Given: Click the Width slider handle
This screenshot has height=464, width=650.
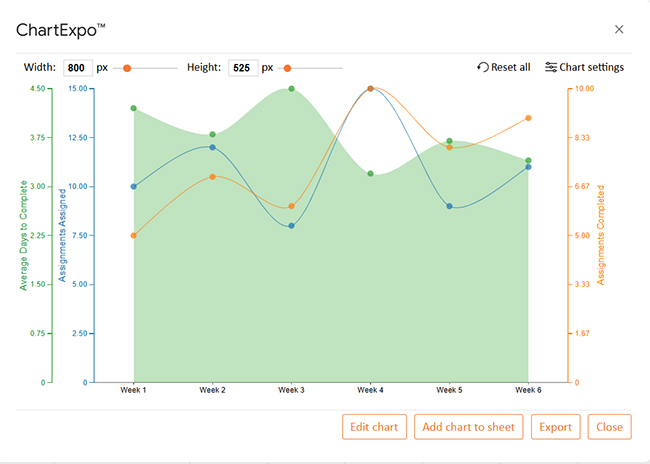Looking at the screenshot, I should pyautogui.click(x=127, y=68).
